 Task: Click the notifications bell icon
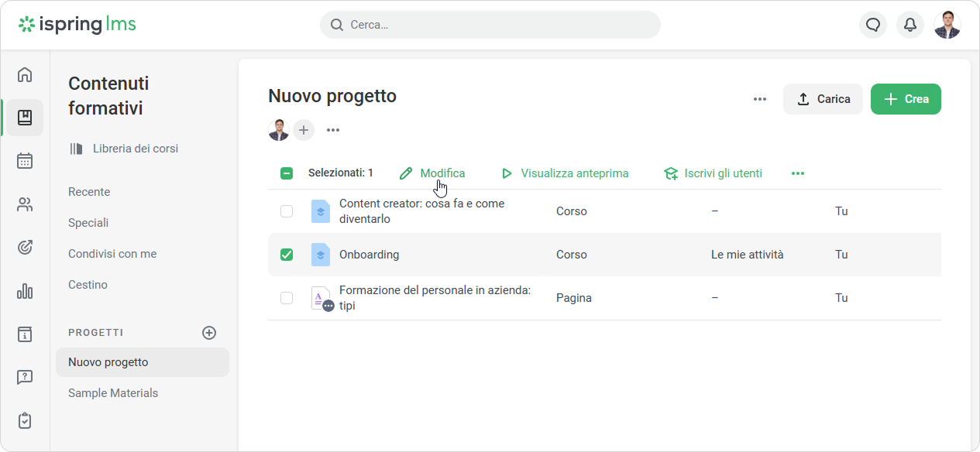coord(910,25)
